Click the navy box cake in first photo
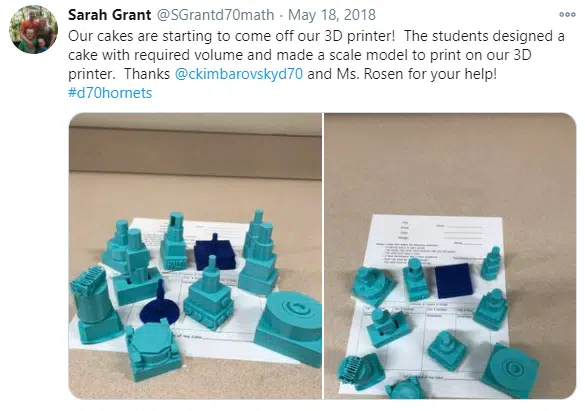 (215, 252)
